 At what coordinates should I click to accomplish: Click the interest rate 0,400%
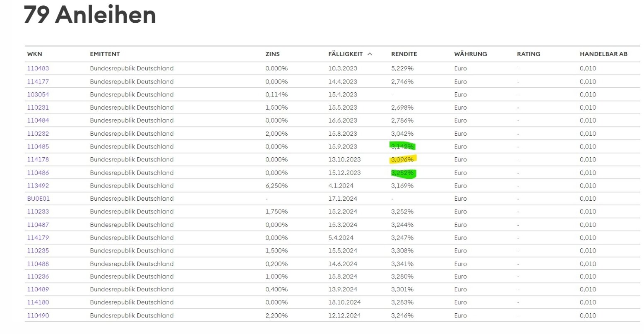pos(276,289)
